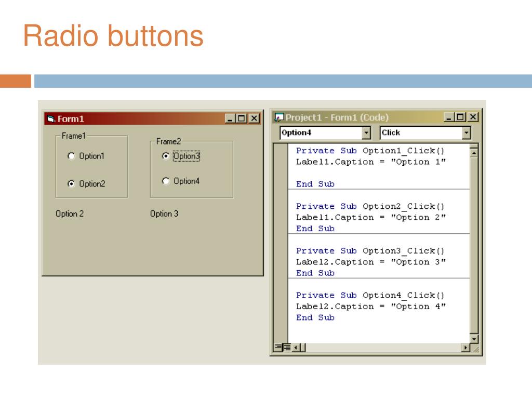Open the Click procedure dropdown arrow
Viewport: 532px width, 399px height.
point(467,132)
